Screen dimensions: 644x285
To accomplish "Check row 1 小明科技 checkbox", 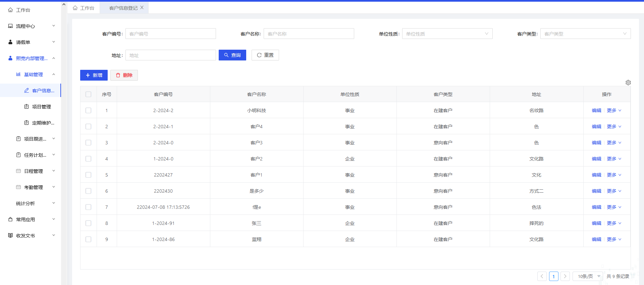I will [89, 110].
